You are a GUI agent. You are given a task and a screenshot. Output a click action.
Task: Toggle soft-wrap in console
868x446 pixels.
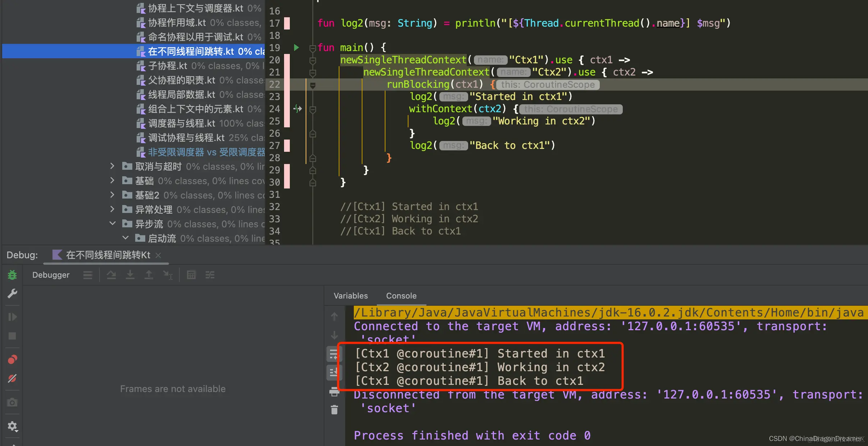333,354
